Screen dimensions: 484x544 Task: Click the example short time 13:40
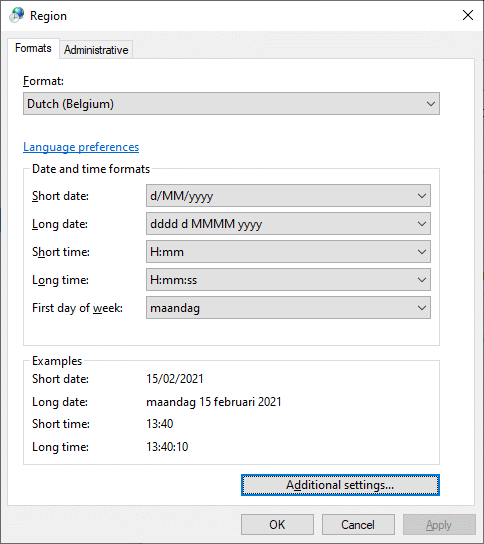160,424
